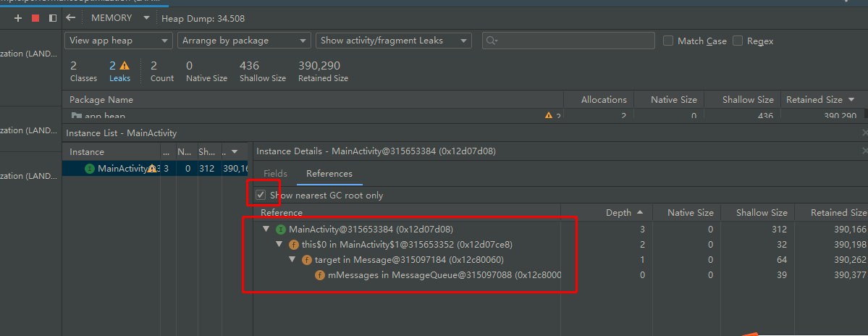Image resolution: width=868 pixels, height=336 pixels.
Task: Open the Arrange by package dropdown
Action: click(244, 41)
